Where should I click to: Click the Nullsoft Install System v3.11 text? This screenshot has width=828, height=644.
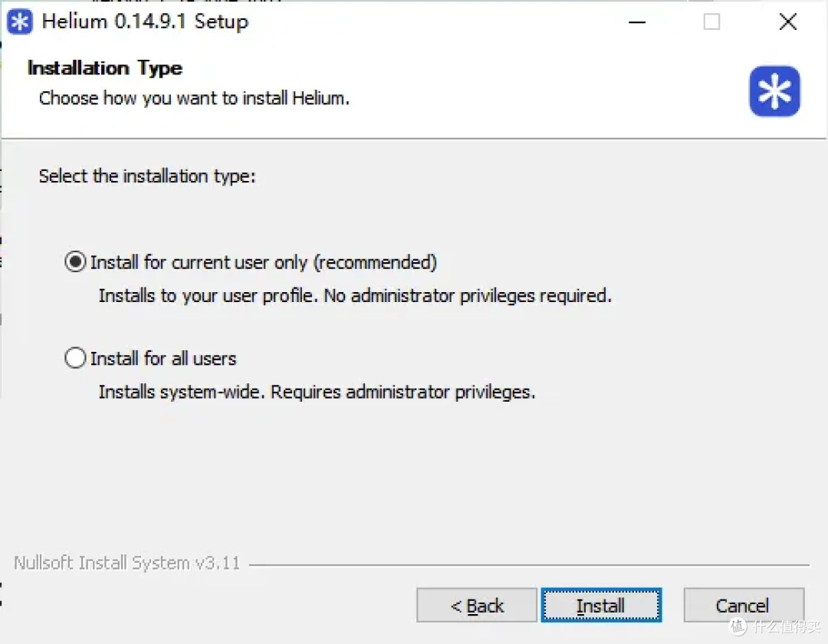[x=127, y=563]
